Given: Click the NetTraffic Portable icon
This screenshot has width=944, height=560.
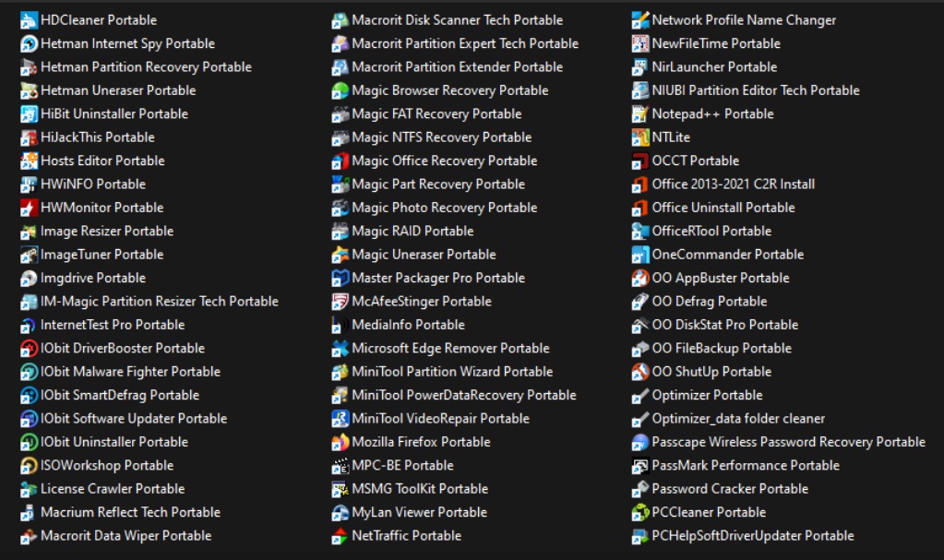Looking at the screenshot, I should (340, 537).
